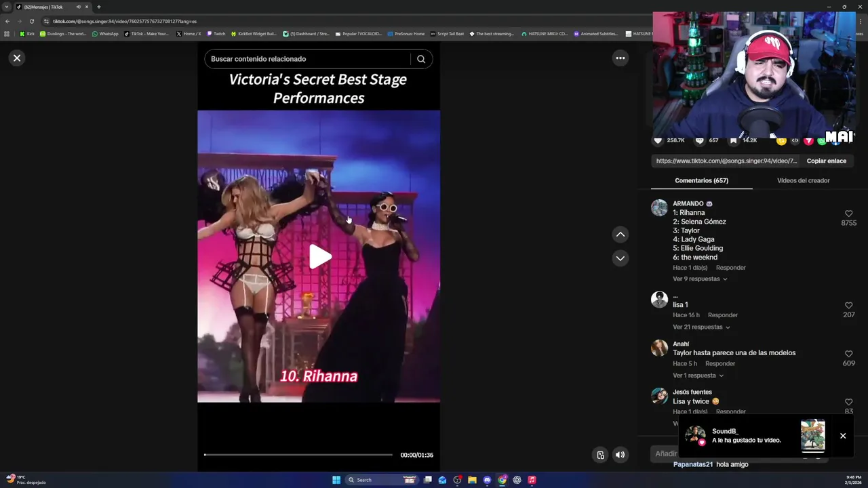This screenshot has width=868, height=488.
Task: Click the search magnifier in related content bar
Action: point(421,59)
